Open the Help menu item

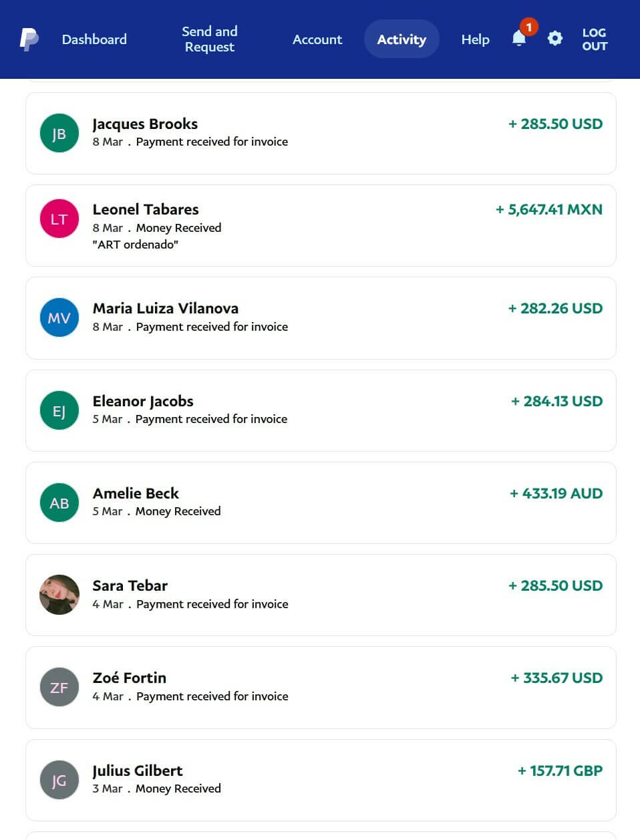pyautogui.click(x=475, y=39)
